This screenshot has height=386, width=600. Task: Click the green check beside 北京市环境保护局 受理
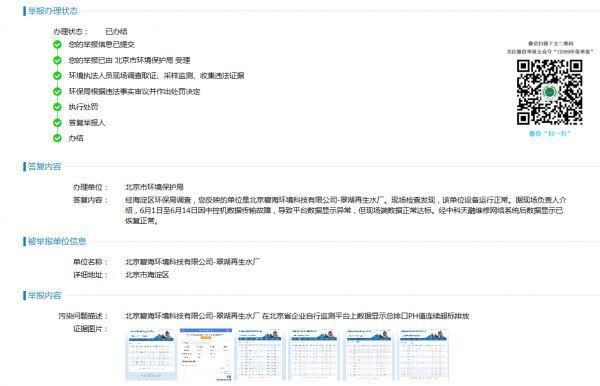click(x=57, y=60)
